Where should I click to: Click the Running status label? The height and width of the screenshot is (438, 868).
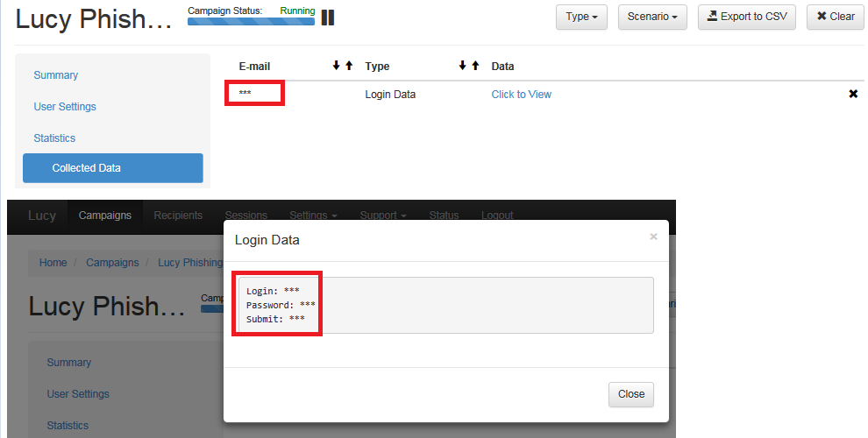pos(297,11)
